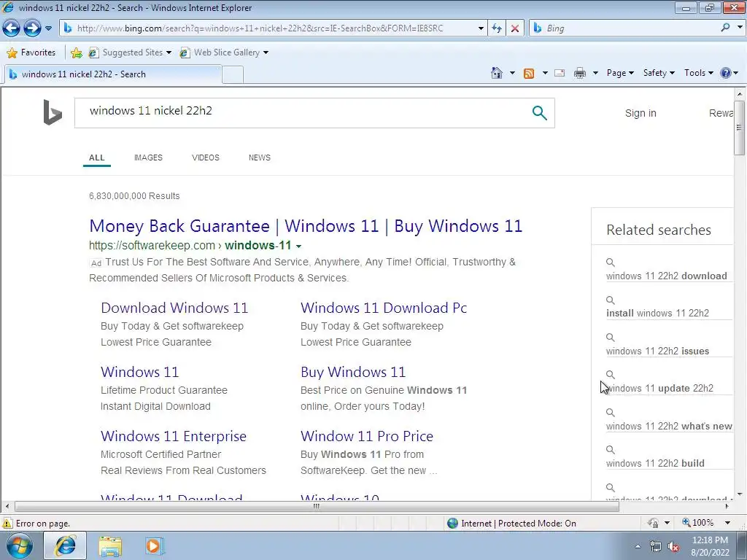Switch to the NEWS results tab

coord(259,157)
